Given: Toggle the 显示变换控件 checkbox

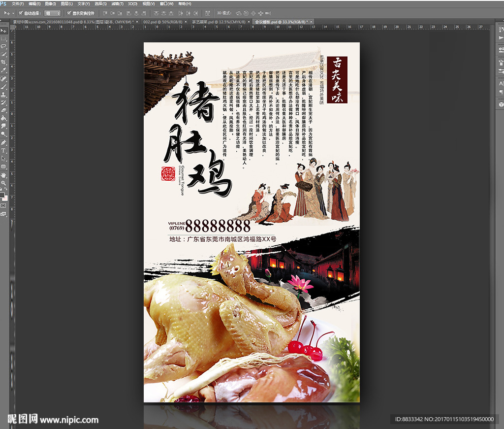Looking at the screenshot, I should point(69,13).
